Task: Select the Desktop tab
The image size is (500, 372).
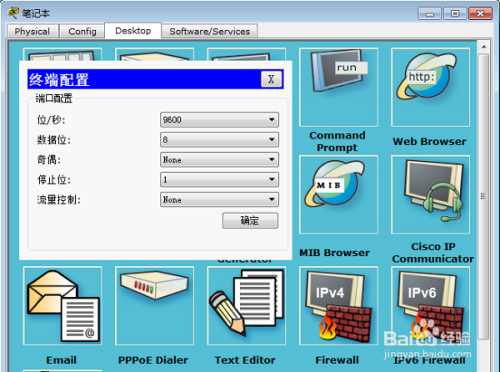Action: [x=133, y=31]
